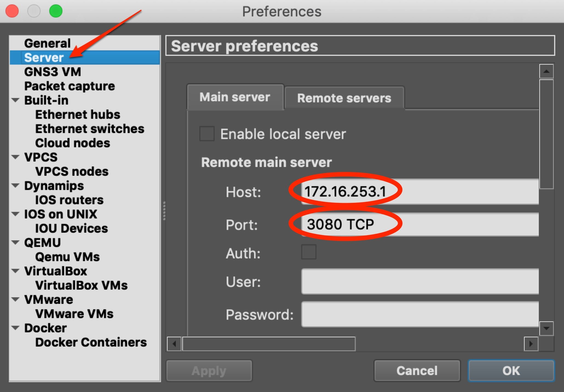
Task: Open Packet capture settings
Action: 85,86
